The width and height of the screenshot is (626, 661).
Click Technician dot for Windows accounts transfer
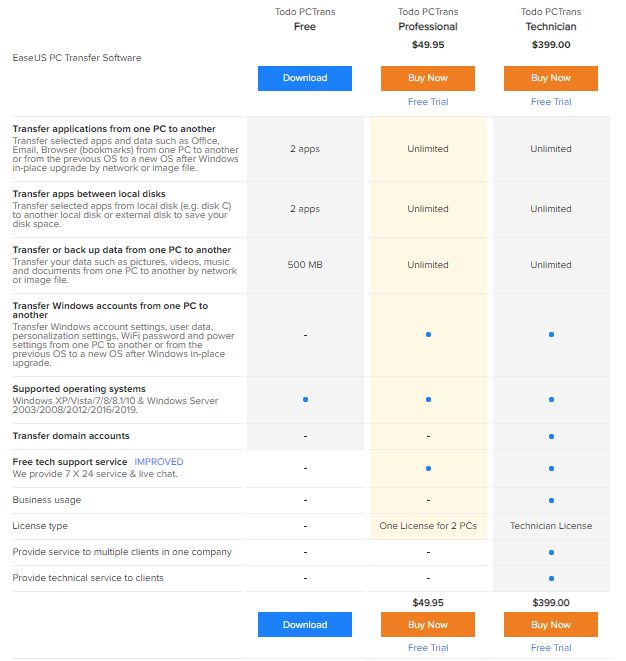pos(551,334)
